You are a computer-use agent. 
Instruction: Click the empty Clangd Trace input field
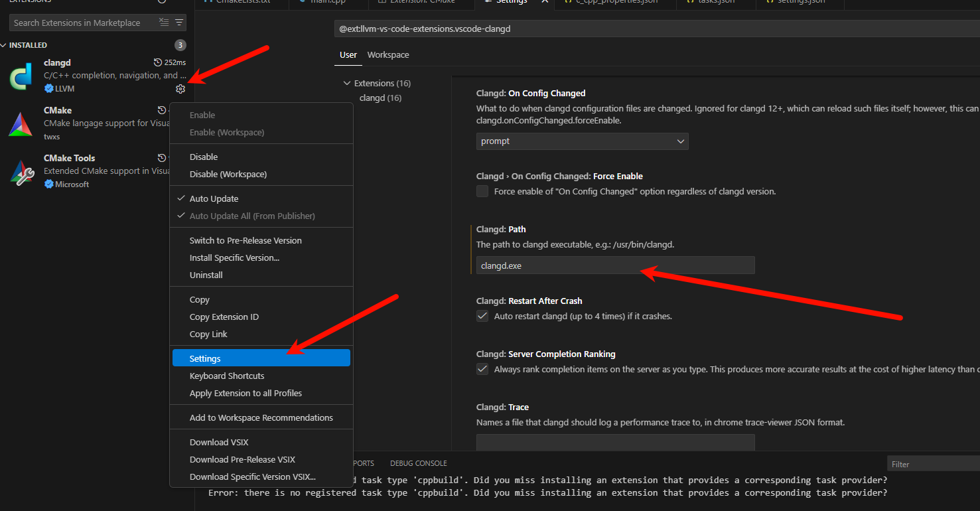pyautogui.click(x=616, y=443)
